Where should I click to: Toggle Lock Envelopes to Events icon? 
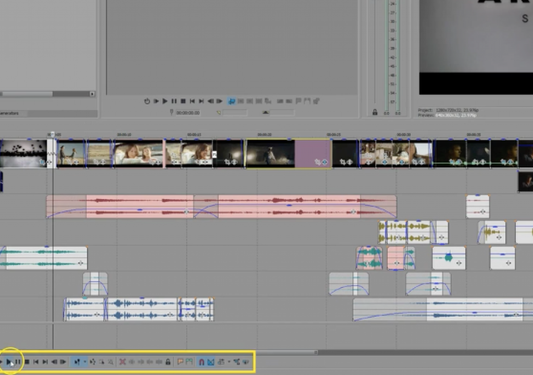[x=237, y=362]
